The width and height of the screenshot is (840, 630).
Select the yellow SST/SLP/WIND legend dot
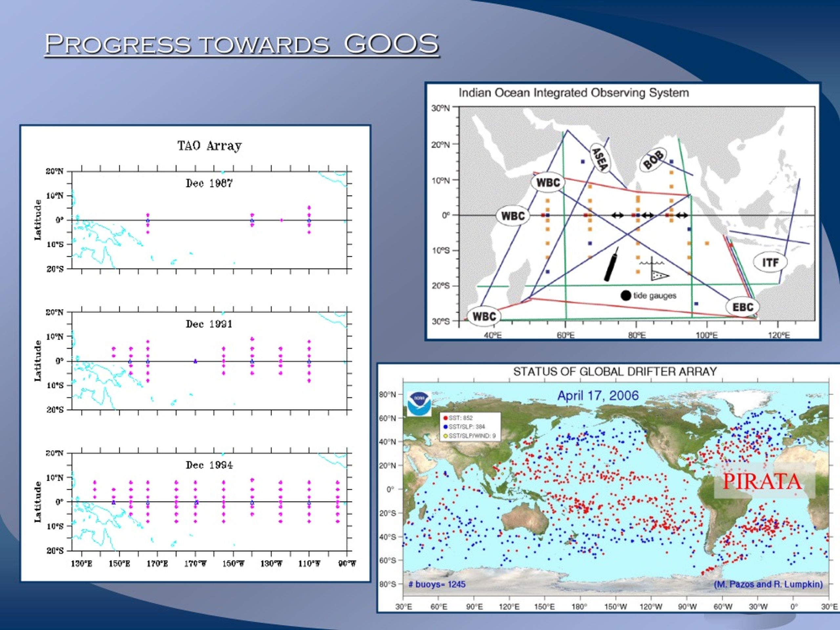click(x=446, y=436)
